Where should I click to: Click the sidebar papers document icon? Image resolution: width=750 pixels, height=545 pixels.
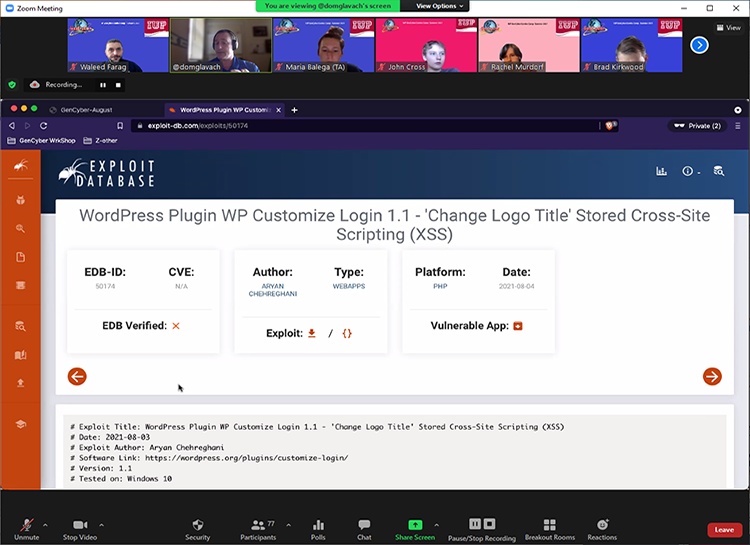coord(21,257)
